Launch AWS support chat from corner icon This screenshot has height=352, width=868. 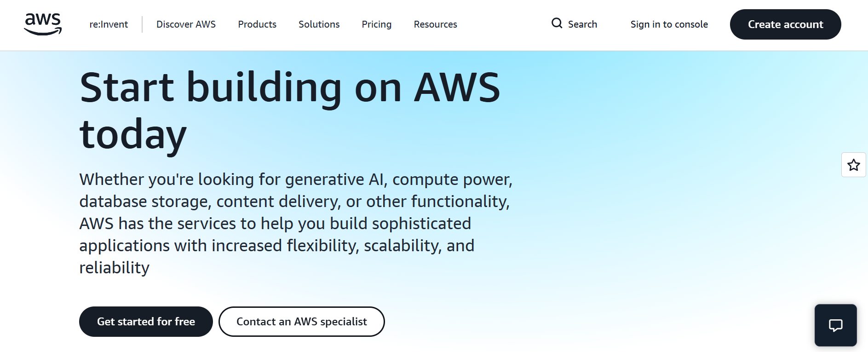click(836, 325)
